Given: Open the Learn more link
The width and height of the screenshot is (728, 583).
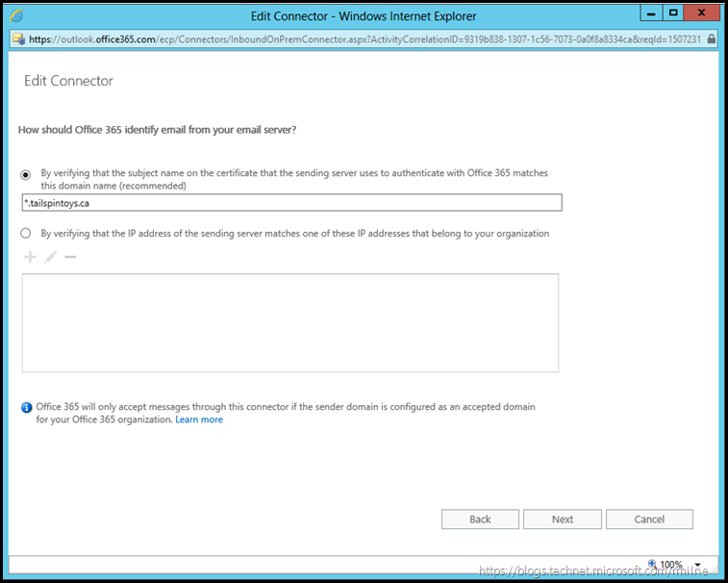Looking at the screenshot, I should point(199,419).
